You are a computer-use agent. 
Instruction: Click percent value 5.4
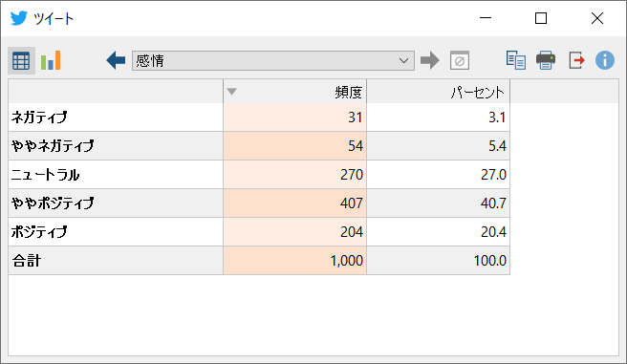pyautogui.click(x=497, y=146)
